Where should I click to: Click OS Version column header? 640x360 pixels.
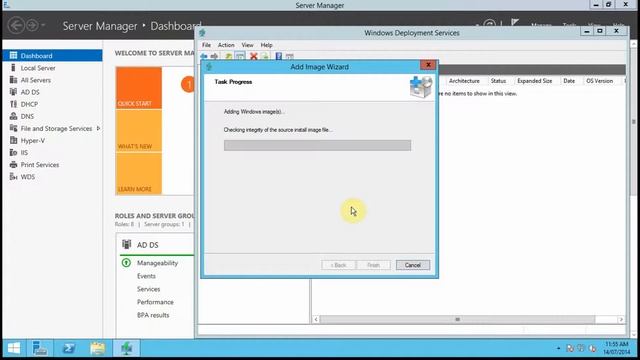(x=600, y=81)
